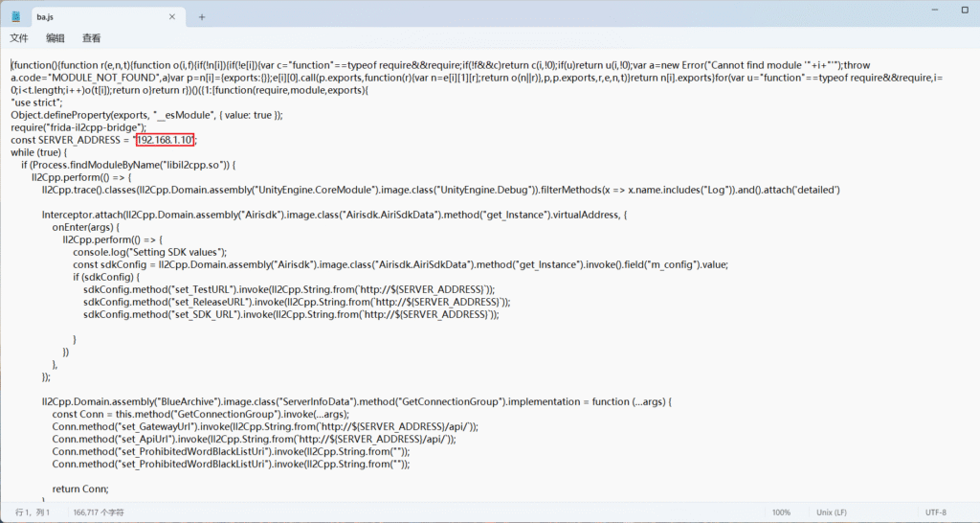Image resolution: width=980 pixels, height=523 pixels.
Task: Open the 编辑 menu
Action: point(55,38)
